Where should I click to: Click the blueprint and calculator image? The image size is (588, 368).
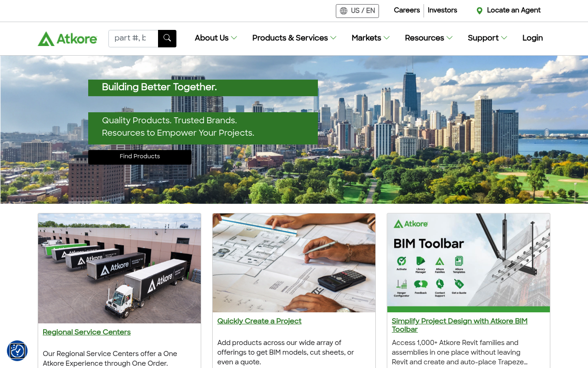point(294,263)
